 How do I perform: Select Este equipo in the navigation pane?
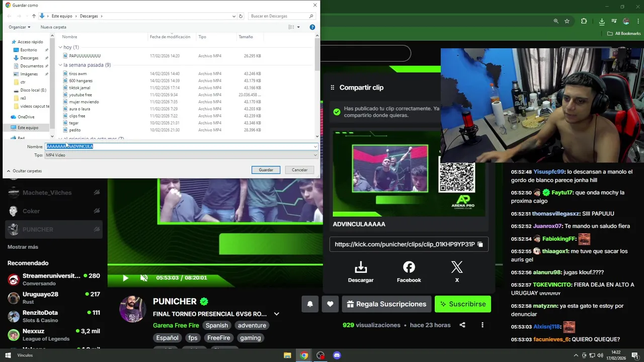coord(28,128)
